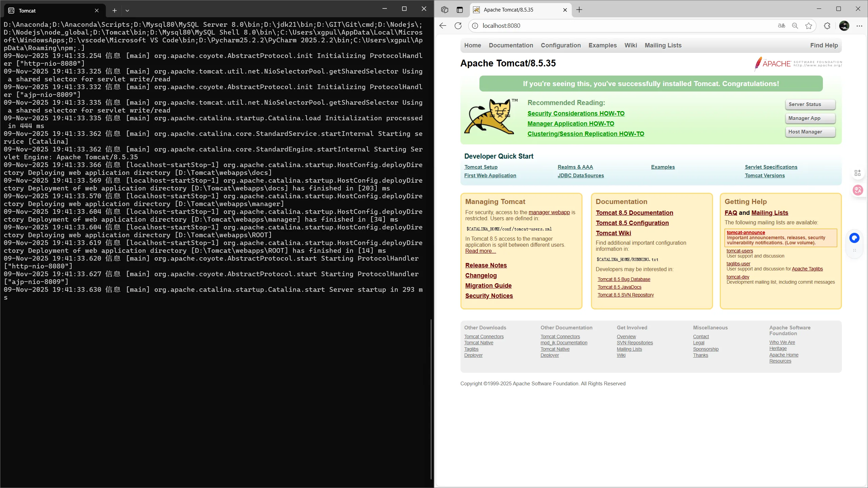Open the Examples nav item in top bar
The height and width of the screenshot is (488, 868).
[603, 45]
